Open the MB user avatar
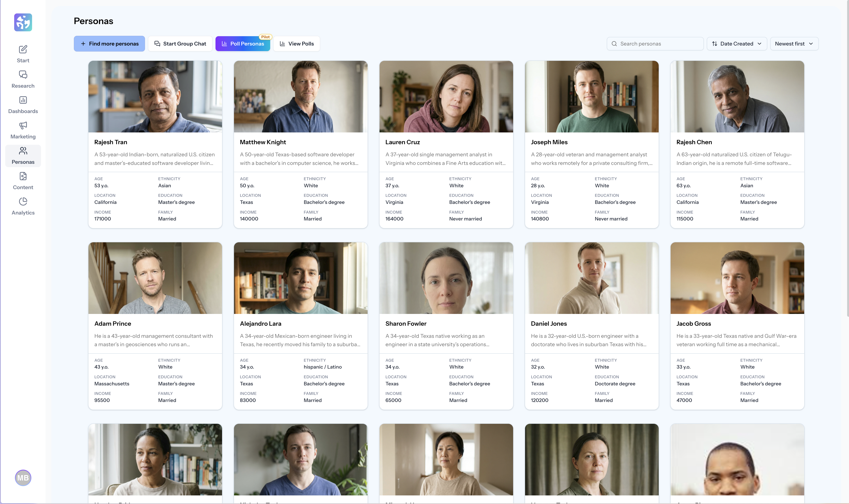This screenshot has height=504, width=849. (23, 478)
